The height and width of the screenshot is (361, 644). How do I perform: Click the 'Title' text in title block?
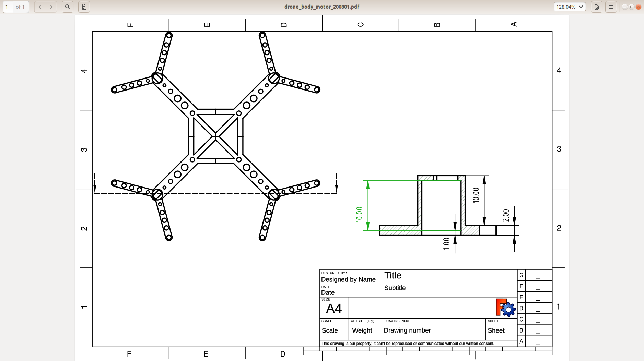(x=393, y=275)
